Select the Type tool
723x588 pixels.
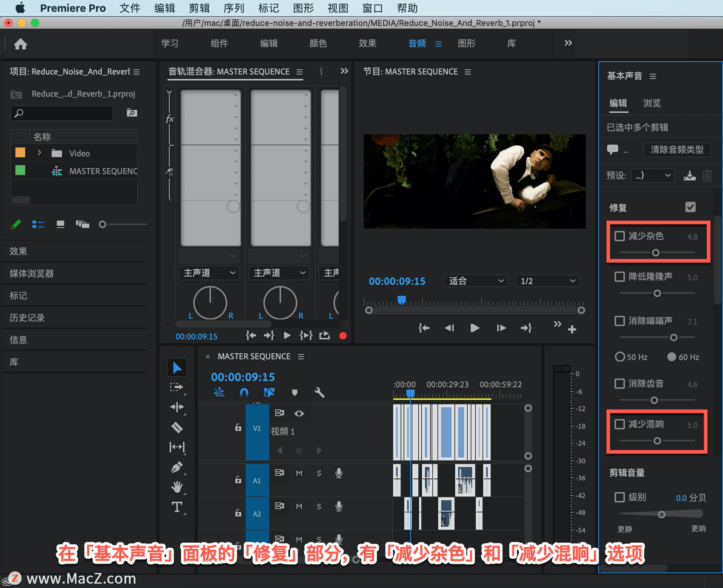tap(177, 507)
